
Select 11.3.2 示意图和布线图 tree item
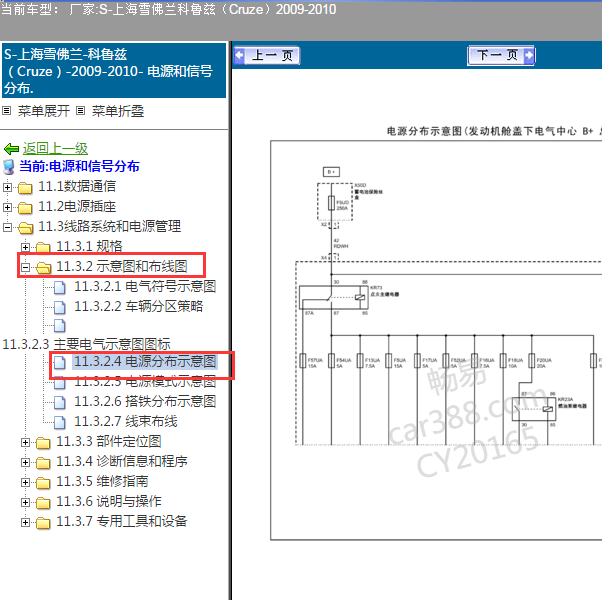click(122, 266)
